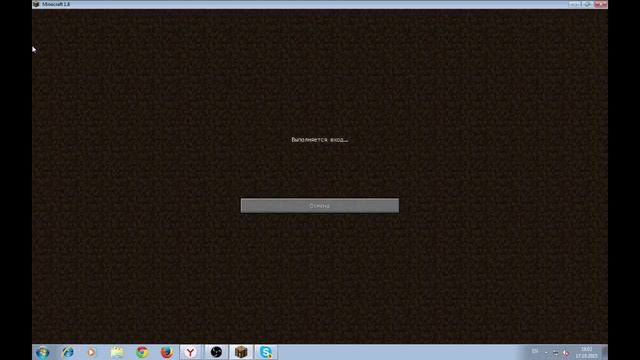Open the EN language indicator in the tray
Screen dimensions: 640x360
click(x=535, y=352)
